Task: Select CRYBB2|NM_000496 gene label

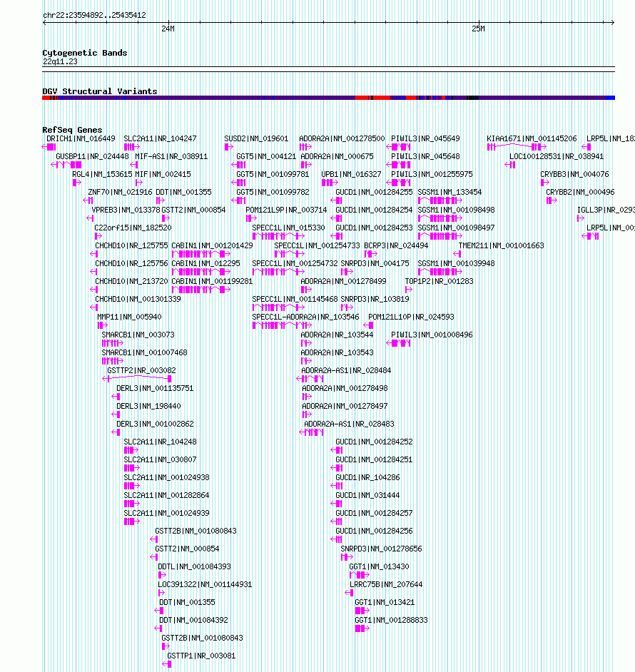Action: (x=580, y=193)
